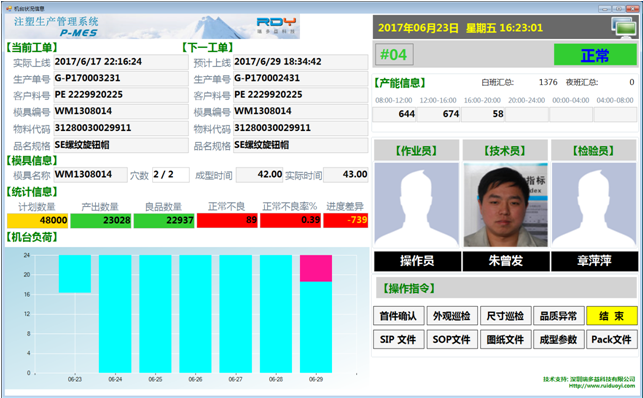
Task: Open the SOP文件 document
Action: point(452,339)
